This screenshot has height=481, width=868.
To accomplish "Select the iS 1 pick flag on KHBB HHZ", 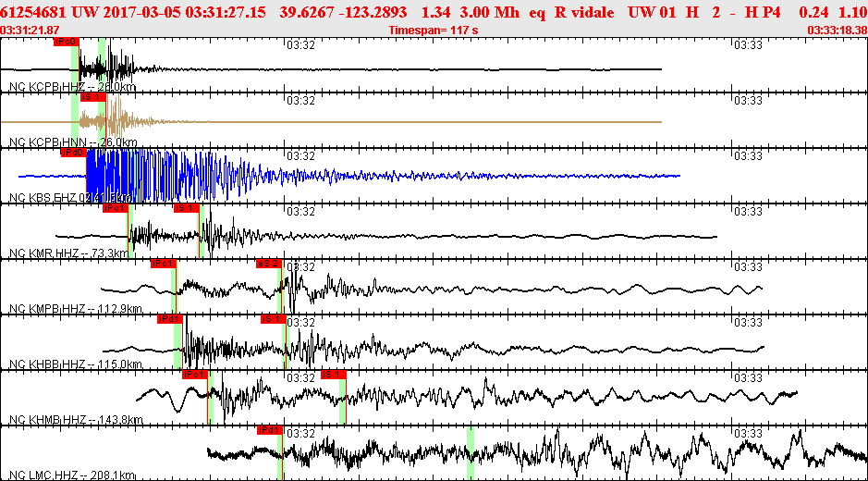I will (274, 318).
